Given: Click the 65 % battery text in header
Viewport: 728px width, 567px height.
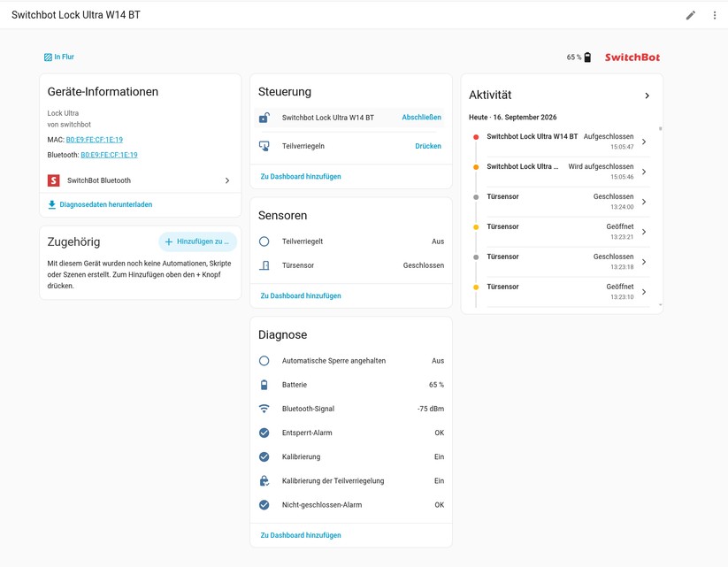Looking at the screenshot, I should click(574, 57).
